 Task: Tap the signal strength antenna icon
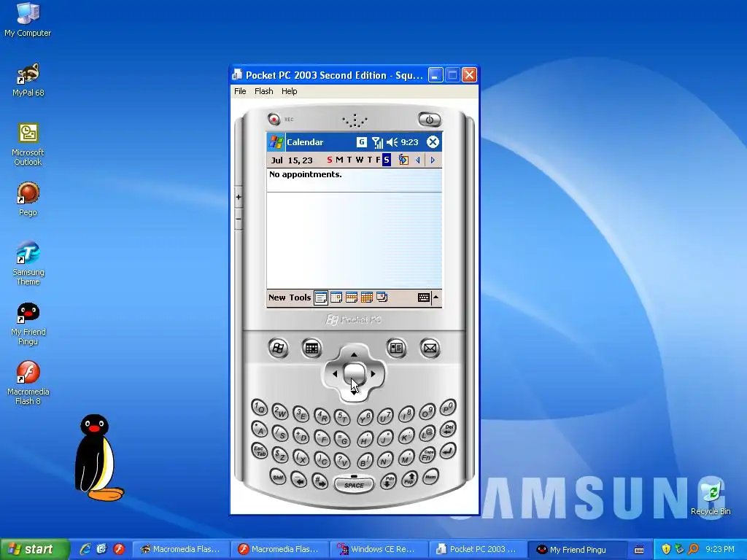pos(377,142)
